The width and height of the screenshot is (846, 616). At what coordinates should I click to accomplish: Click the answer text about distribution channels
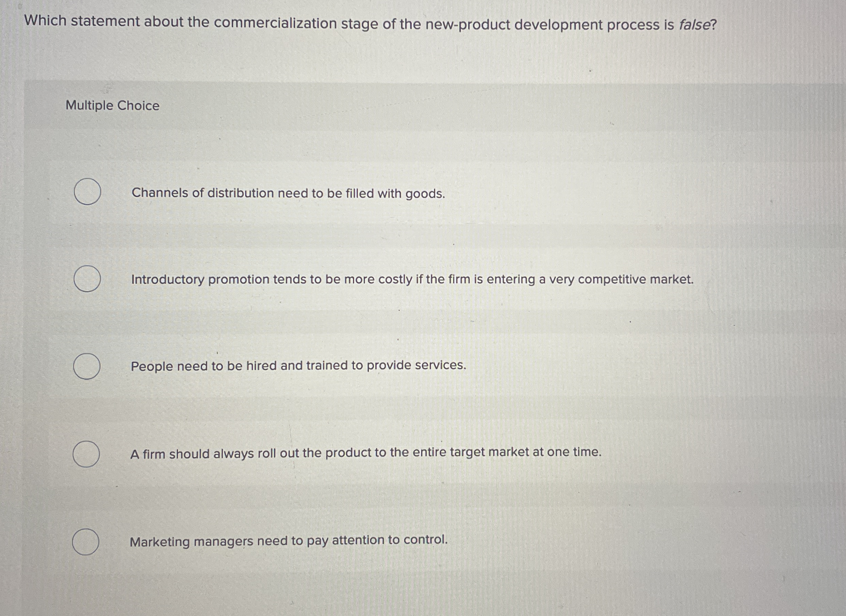pyautogui.click(x=287, y=193)
